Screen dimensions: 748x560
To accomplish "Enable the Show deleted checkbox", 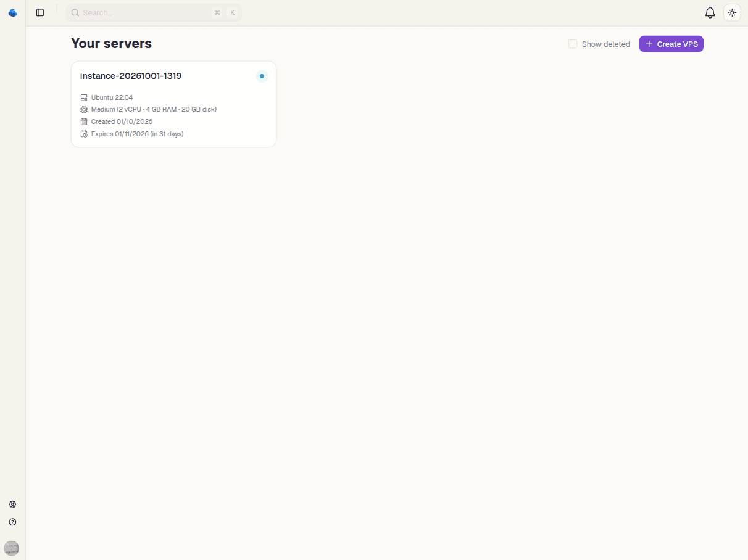I will 573,44.
